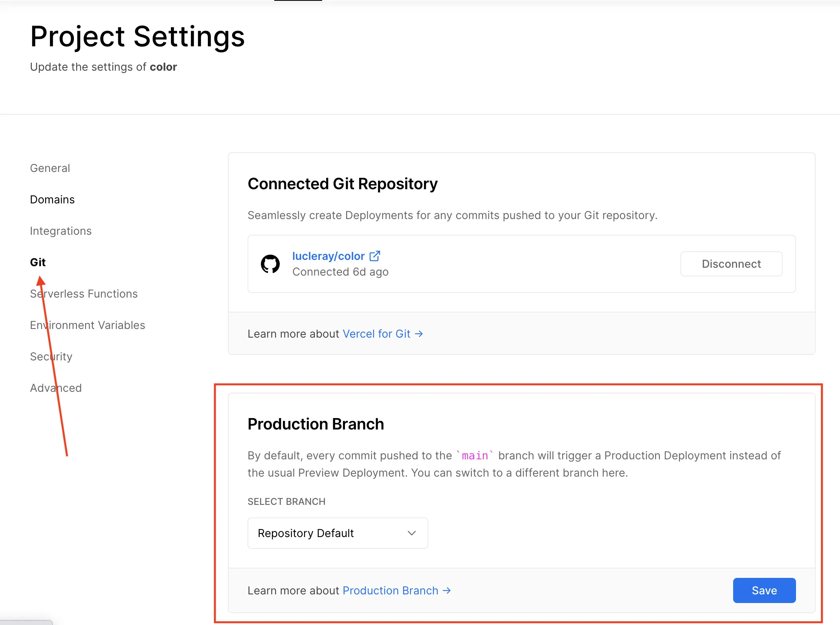Open Serverless Functions settings

(84, 294)
